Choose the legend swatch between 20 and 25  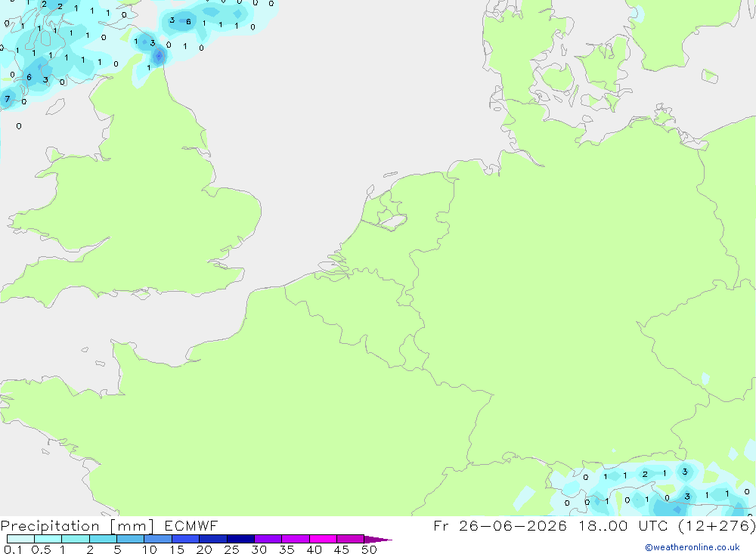(213, 539)
